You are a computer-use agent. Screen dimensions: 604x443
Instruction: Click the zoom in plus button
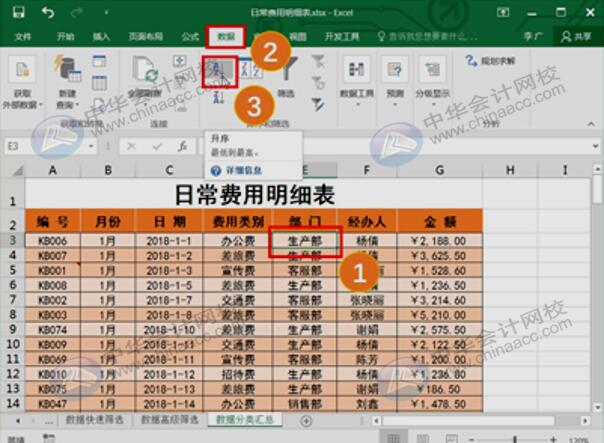pyautogui.click(x=554, y=439)
